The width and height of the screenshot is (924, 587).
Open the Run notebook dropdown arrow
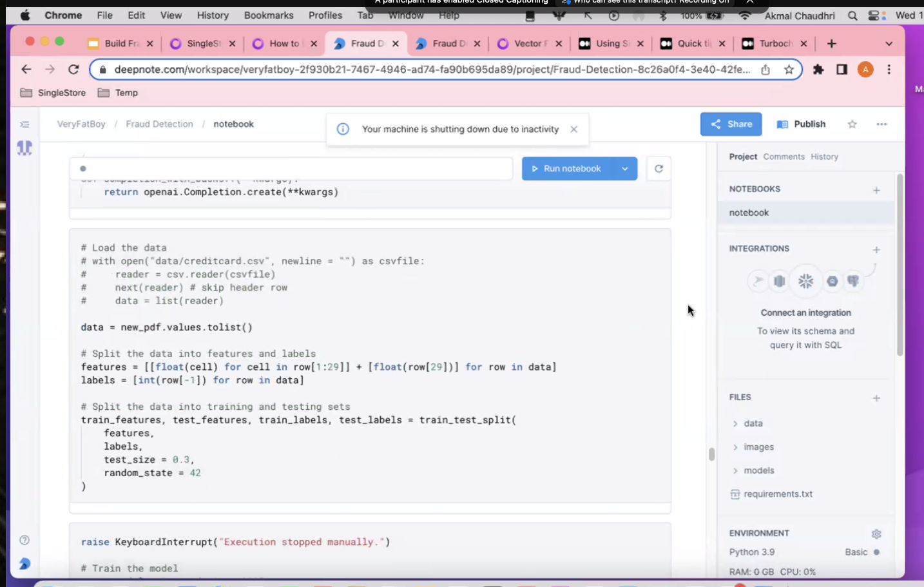[624, 169]
